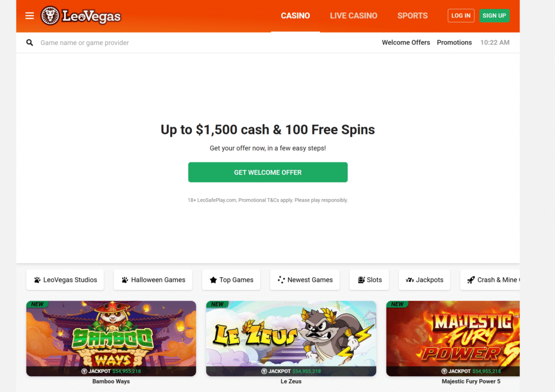Click the rocket icon on Crash & Mine
The image size is (555, 392).
click(471, 280)
